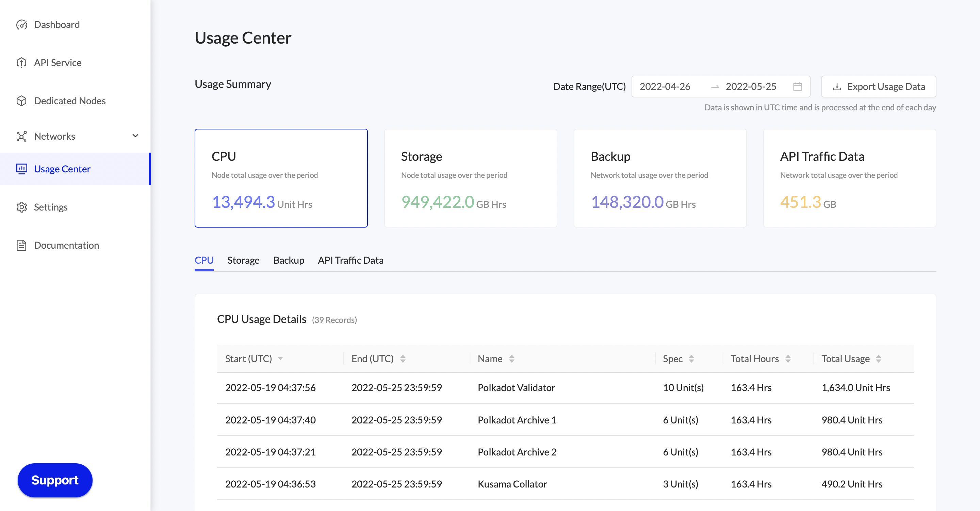Image resolution: width=980 pixels, height=511 pixels.
Task: Click Export Usage Data button
Action: 878,87
